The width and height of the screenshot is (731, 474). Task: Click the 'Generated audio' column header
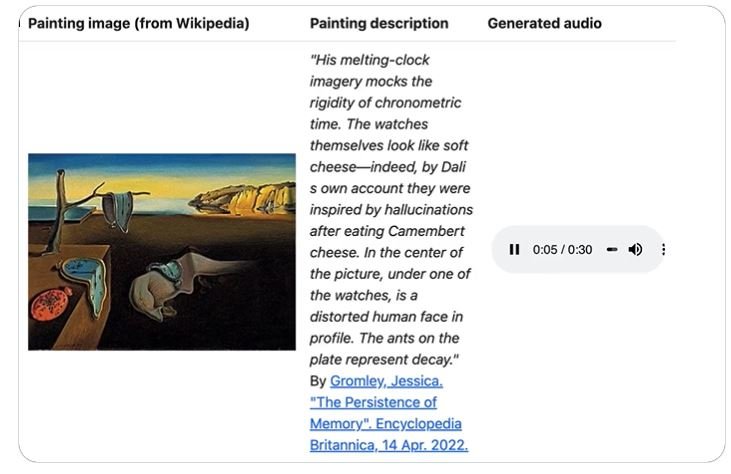pos(544,23)
